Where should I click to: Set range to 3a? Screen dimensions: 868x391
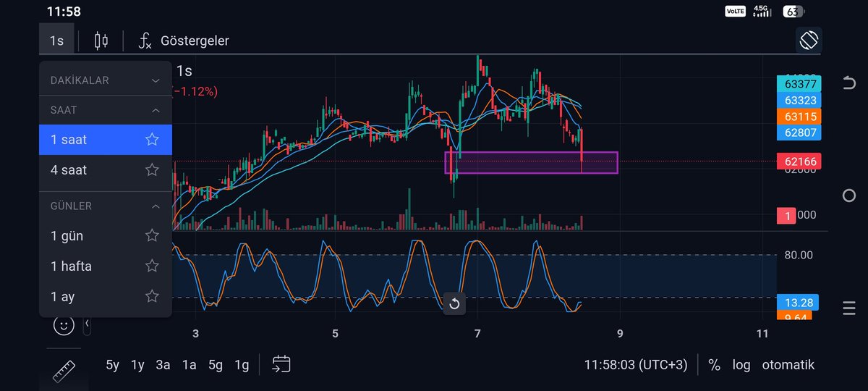pyautogui.click(x=163, y=365)
